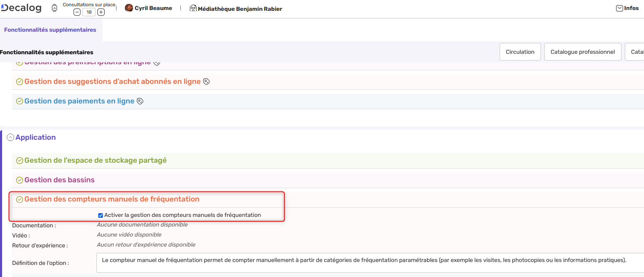
Task: Uncheck Activer la gestion des compteurs manuels
Action: pos(101,215)
